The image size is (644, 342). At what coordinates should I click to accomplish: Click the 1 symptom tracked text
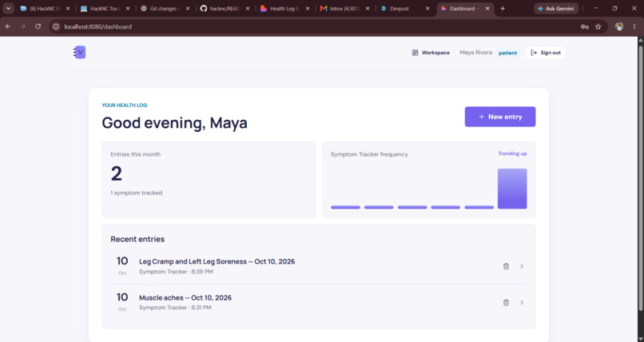pos(137,193)
